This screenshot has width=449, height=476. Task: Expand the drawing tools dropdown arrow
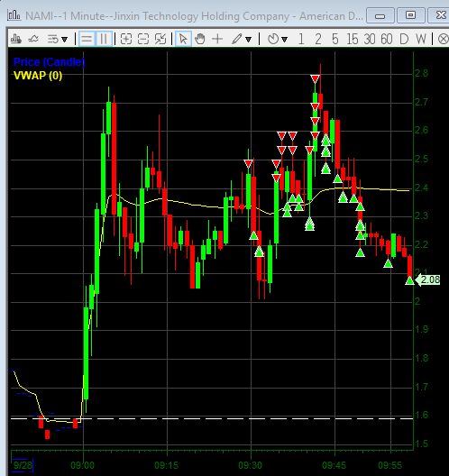coord(248,40)
